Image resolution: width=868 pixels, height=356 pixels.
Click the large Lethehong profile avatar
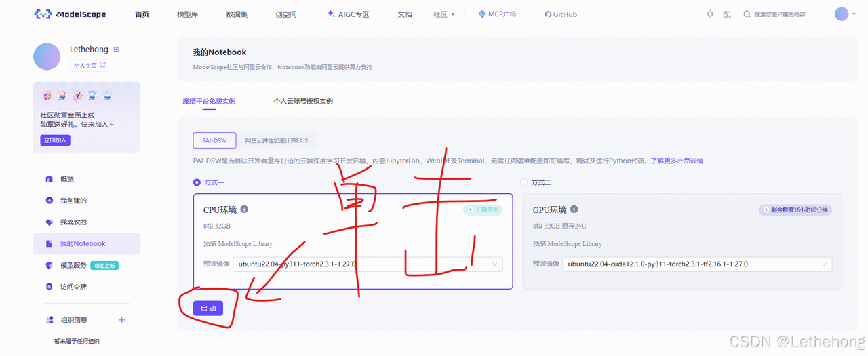coord(47,56)
